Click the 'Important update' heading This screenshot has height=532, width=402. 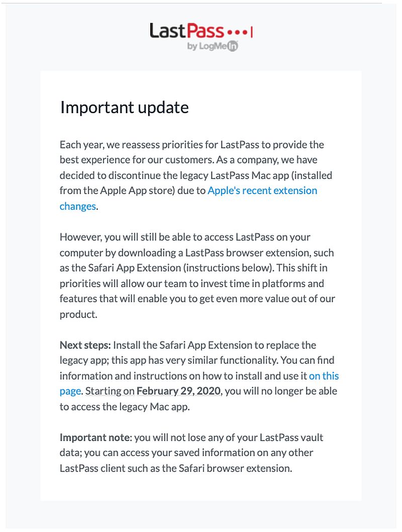[x=125, y=108]
